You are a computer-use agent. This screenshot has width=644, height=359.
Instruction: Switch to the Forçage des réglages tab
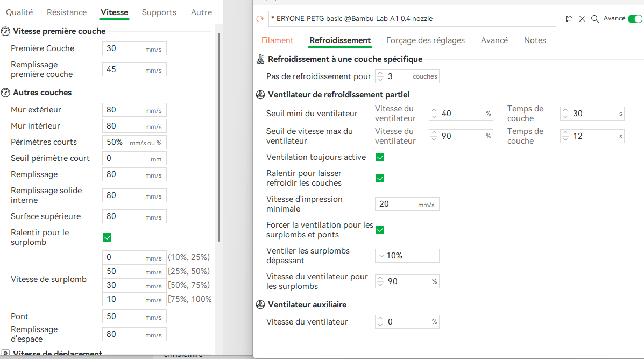pos(425,40)
